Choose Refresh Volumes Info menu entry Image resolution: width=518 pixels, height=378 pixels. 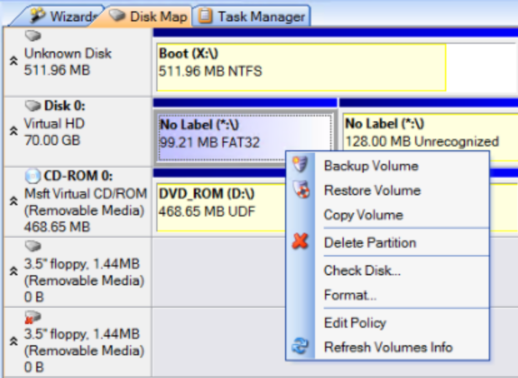[x=387, y=347]
